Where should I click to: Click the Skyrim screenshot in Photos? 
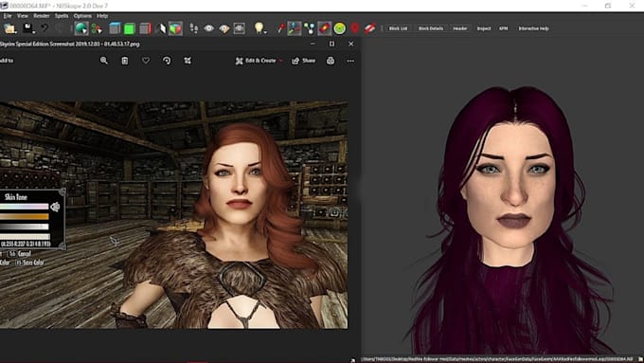[173, 215]
